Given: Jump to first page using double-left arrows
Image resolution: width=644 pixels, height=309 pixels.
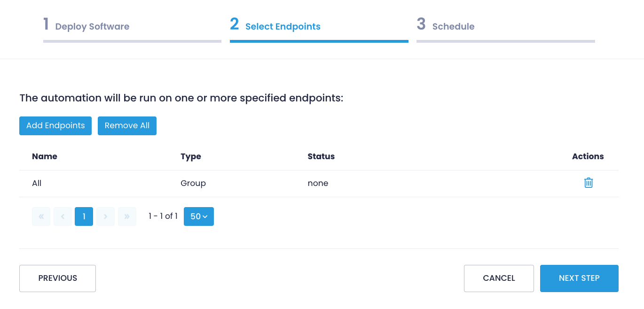Looking at the screenshot, I should 41,216.
